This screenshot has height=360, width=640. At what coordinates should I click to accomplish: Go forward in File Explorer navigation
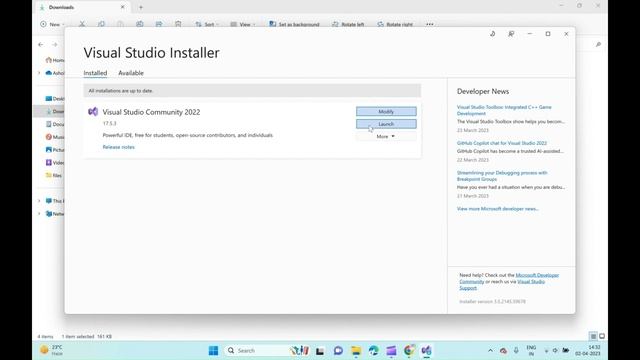pyautogui.click(x=55, y=44)
